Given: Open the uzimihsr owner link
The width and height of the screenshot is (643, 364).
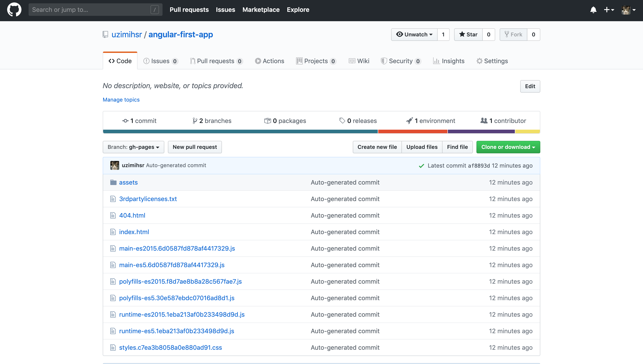Looking at the screenshot, I should [127, 34].
